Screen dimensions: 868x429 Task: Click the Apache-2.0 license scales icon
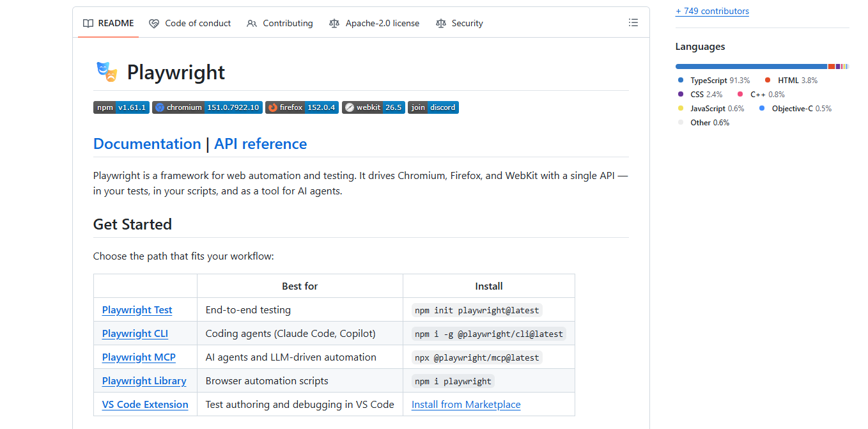pyautogui.click(x=334, y=24)
